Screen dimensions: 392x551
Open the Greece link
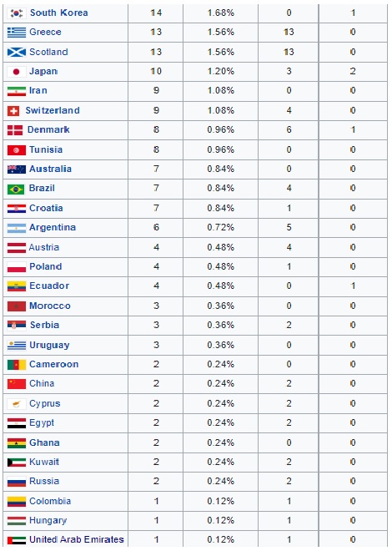pyautogui.click(x=45, y=32)
